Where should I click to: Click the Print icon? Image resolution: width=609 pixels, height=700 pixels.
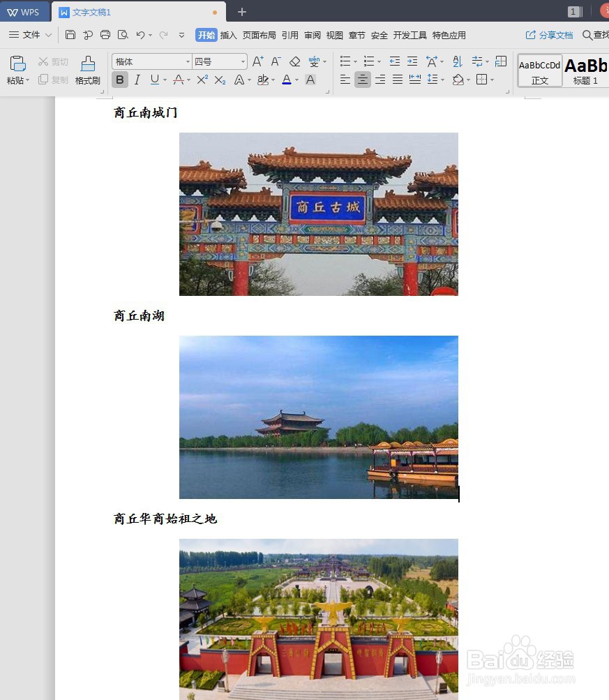pyautogui.click(x=105, y=35)
